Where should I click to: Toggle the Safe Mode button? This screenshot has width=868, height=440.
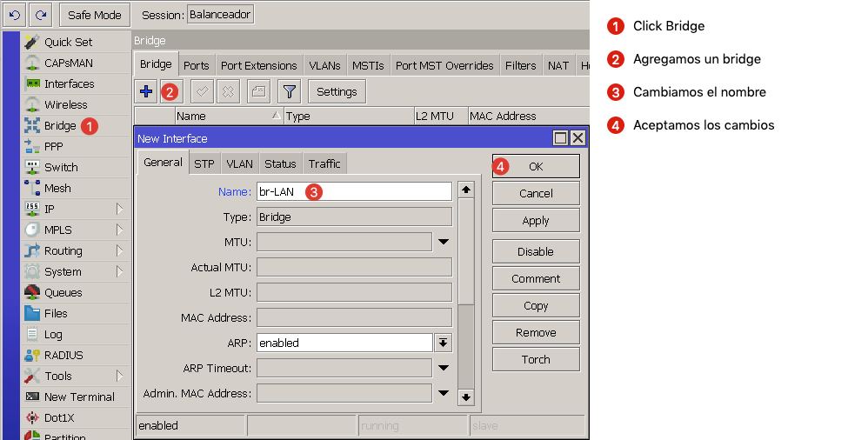95,15
